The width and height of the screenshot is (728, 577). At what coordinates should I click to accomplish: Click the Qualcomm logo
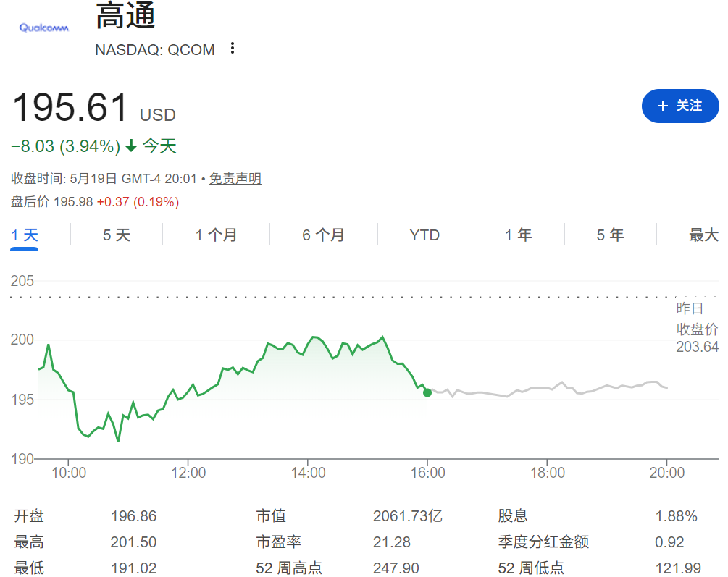pyautogui.click(x=44, y=28)
